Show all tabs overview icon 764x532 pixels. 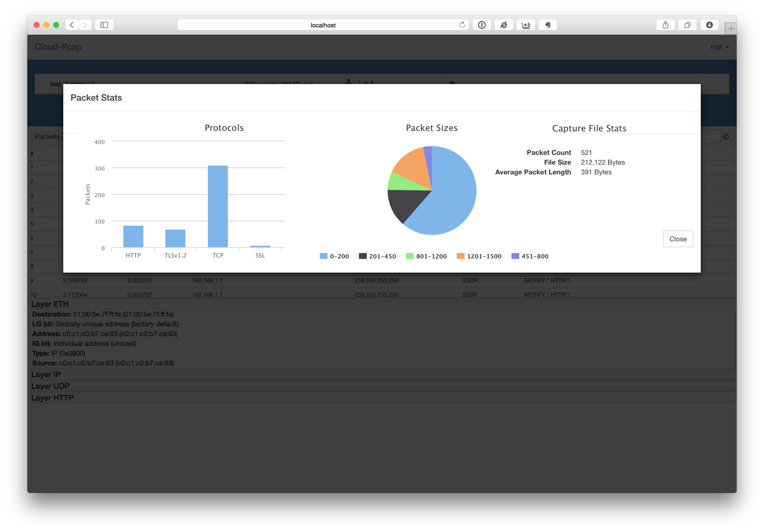(687, 25)
